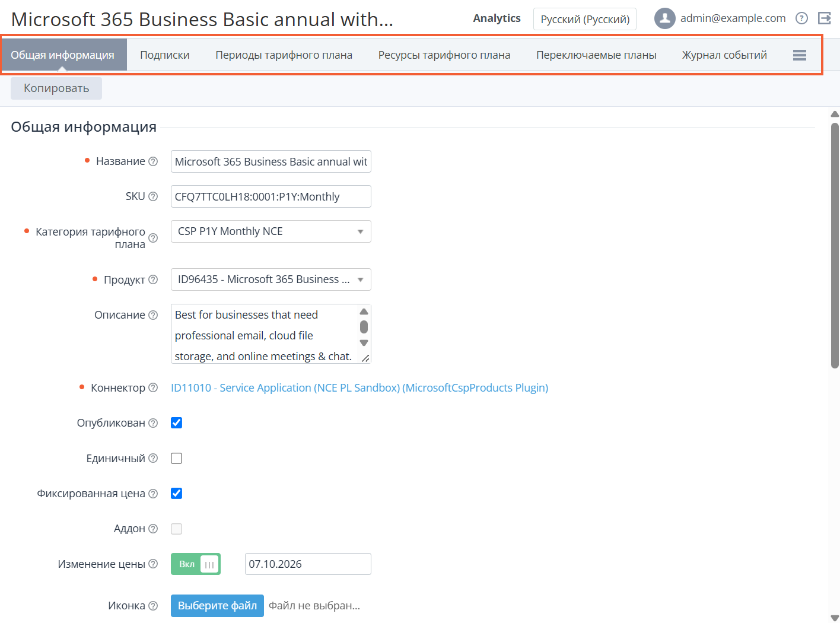
Task: Click the Название input field
Action: click(x=271, y=161)
